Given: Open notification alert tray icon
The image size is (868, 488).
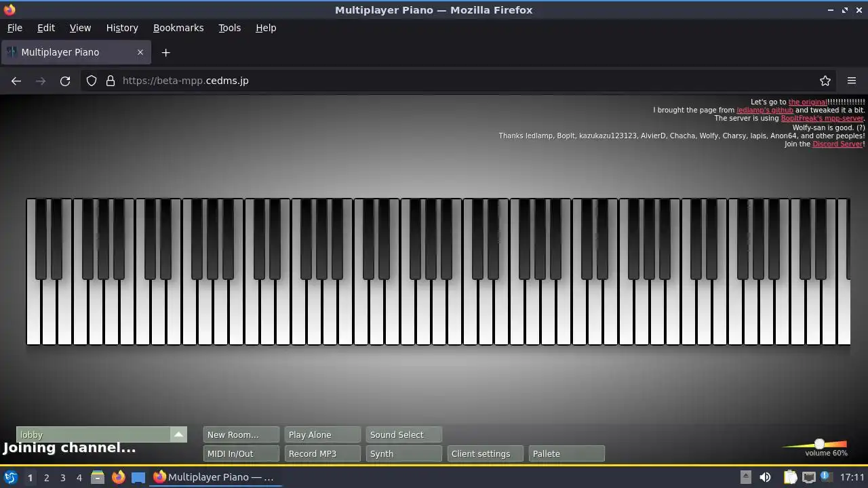Looking at the screenshot, I should click(x=827, y=477).
